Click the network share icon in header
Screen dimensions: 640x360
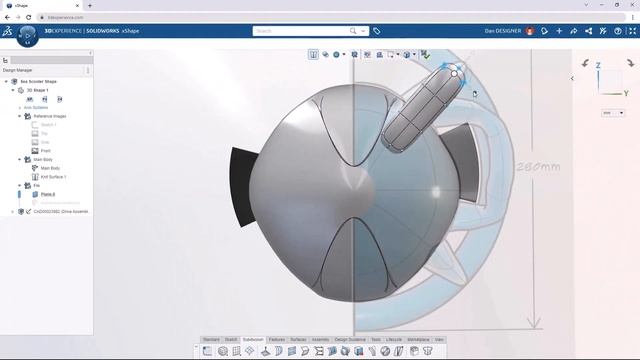pos(588,31)
